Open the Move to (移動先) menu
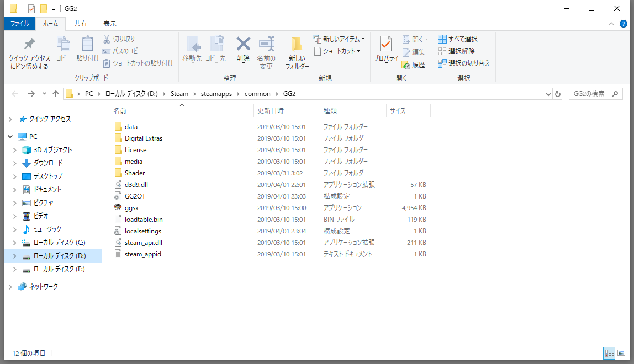The width and height of the screenshot is (634, 364). click(x=192, y=50)
